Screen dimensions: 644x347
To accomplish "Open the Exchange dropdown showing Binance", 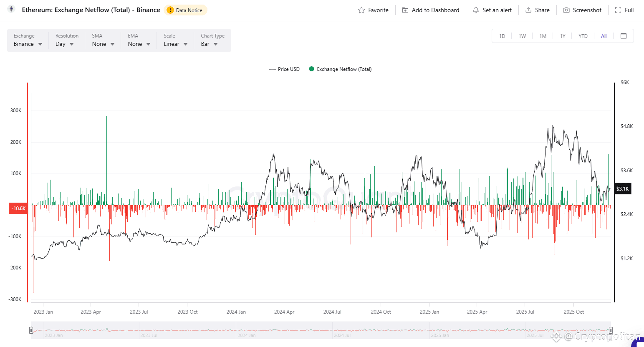I will 28,44.
